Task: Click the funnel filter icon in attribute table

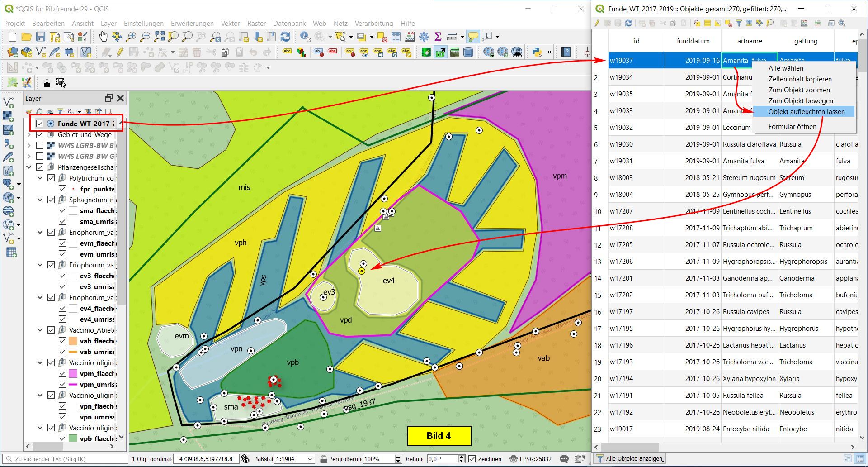Action: (x=738, y=23)
